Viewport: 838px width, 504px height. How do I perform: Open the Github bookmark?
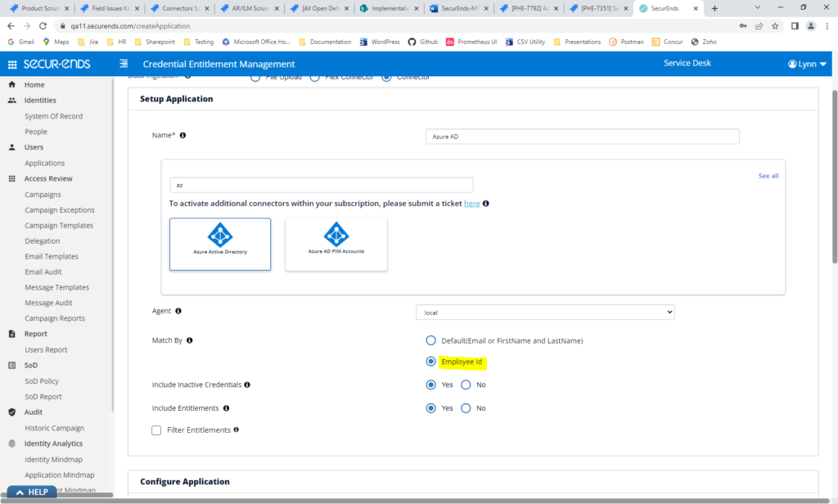(x=423, y=42)
